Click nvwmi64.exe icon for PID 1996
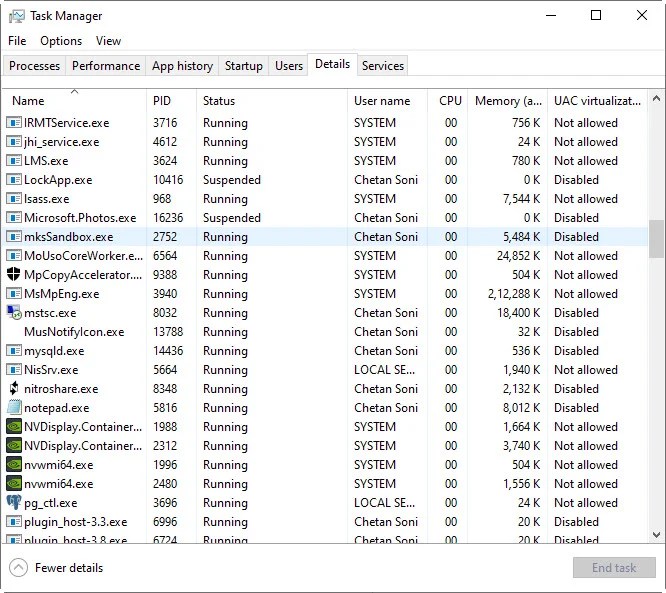Screen dimensions: 666x593 (14, 465)
